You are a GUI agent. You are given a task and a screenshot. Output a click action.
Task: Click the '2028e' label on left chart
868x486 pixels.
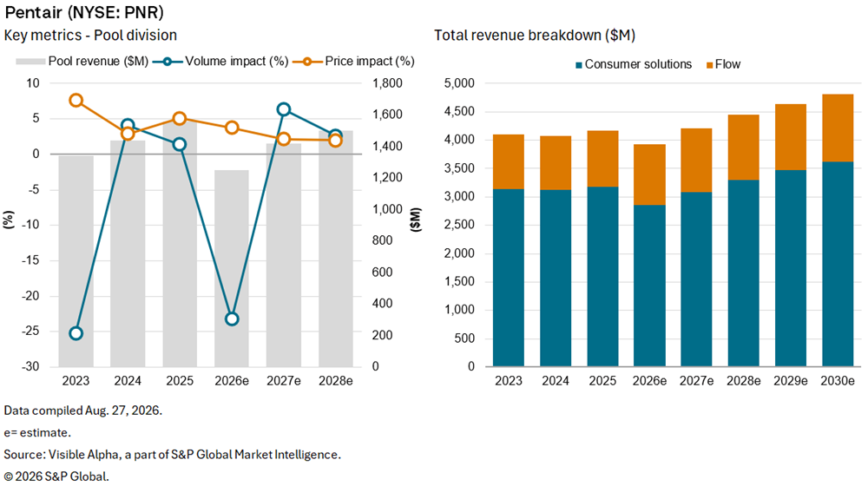[x=335, y=381]
